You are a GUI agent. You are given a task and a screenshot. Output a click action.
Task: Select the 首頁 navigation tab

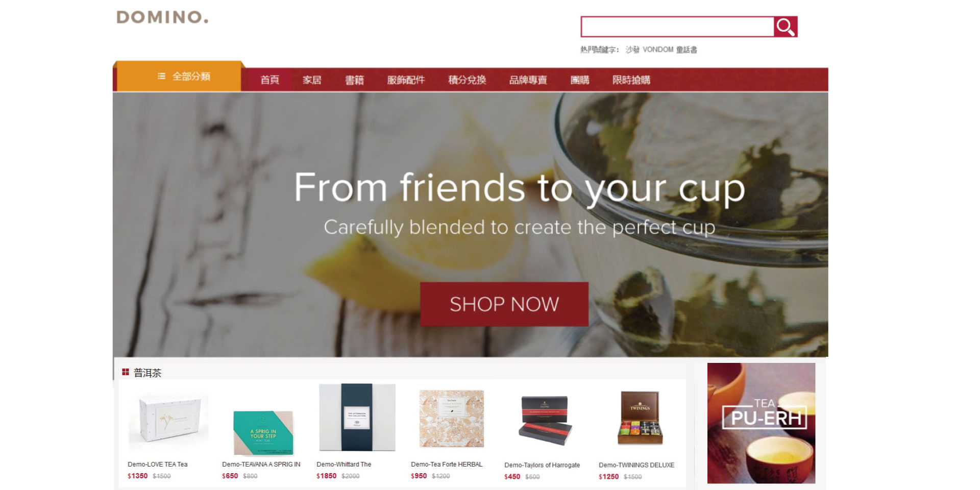[x=269, y=80]
